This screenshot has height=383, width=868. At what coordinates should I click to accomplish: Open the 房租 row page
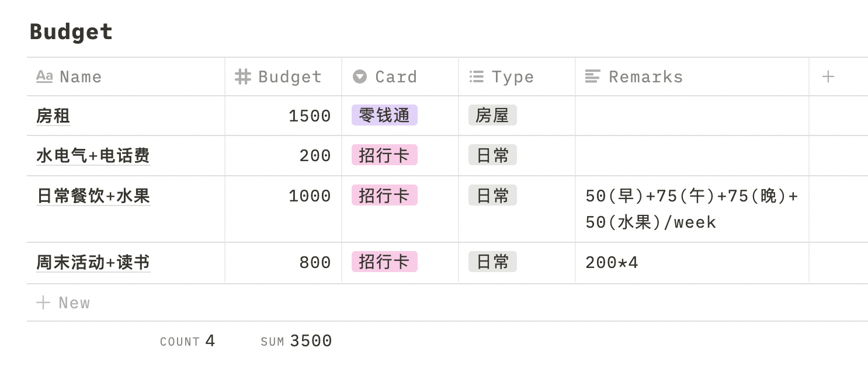click(x=53, y=116)
